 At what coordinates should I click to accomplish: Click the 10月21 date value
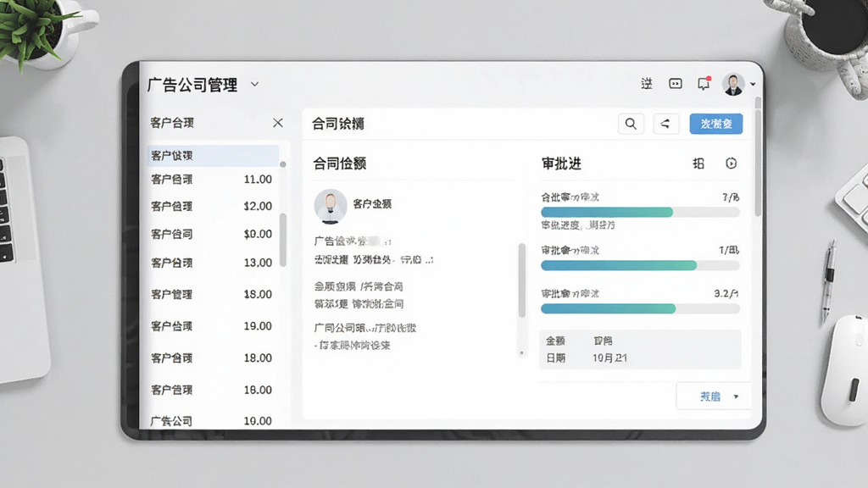coord(609,358)
